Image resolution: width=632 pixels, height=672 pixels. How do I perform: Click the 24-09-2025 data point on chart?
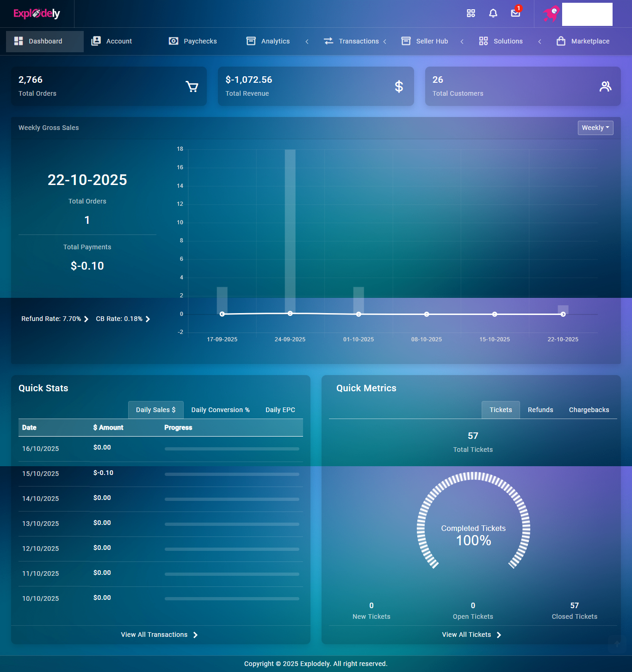[x=290, y=314]
